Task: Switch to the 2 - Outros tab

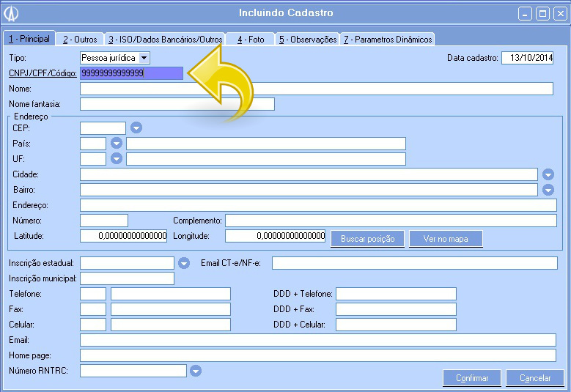Action: (x=80, y=39)
